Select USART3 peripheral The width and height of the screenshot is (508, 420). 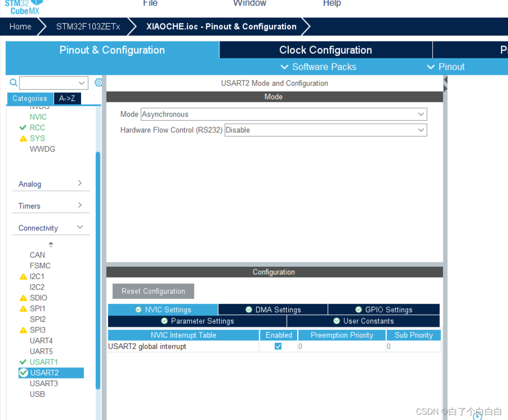tap(44, 383)
